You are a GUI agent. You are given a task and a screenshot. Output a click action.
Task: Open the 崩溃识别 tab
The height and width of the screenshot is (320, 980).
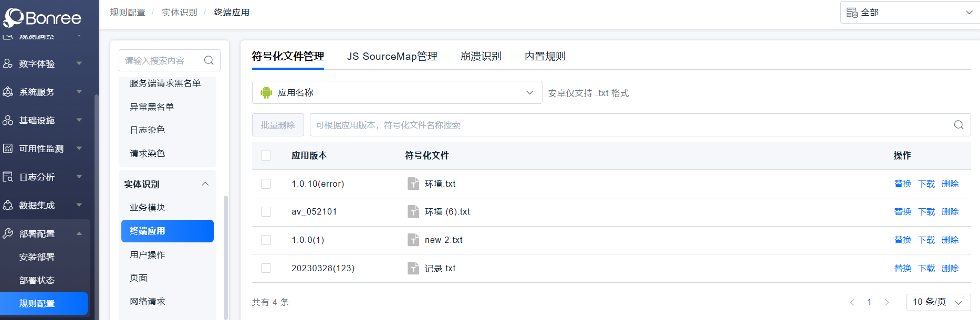[x=481, y=56]
